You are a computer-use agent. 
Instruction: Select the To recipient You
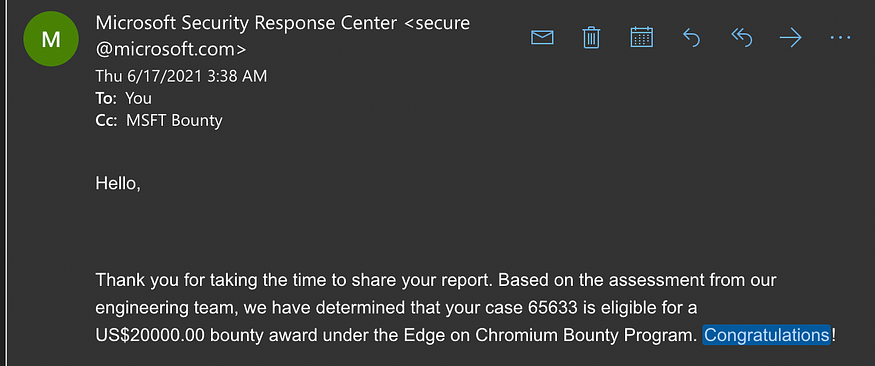pos(138,98)
